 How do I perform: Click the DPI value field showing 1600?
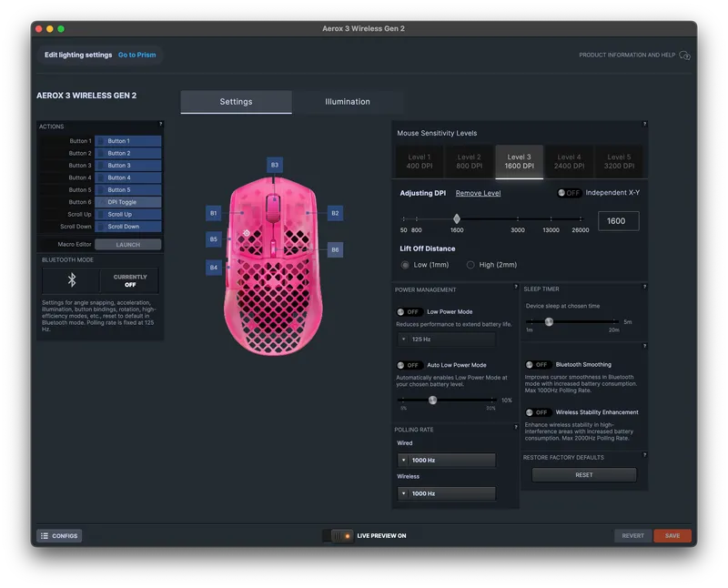pyautogui.click(x=618, y=221)
